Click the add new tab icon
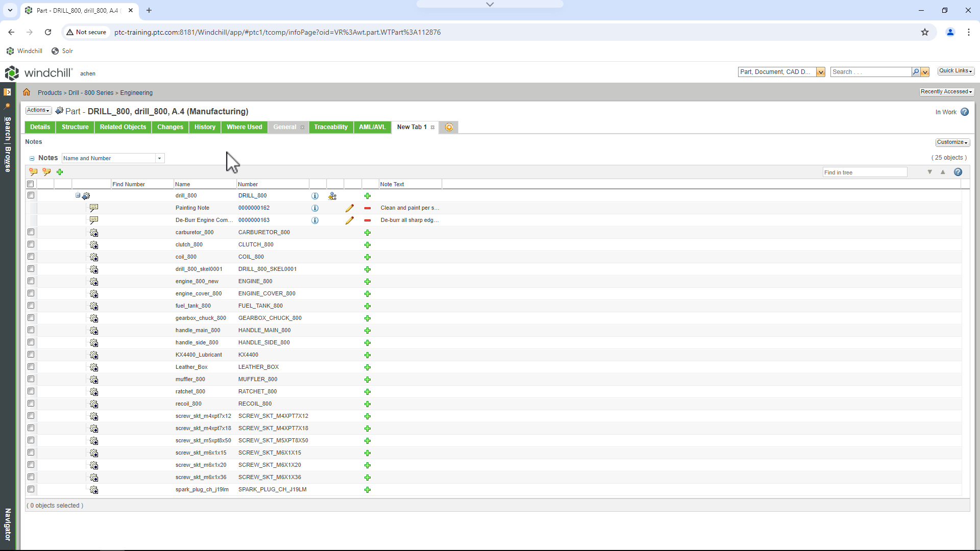The height and width of the screenshot is (551, 980). [449, 127]
